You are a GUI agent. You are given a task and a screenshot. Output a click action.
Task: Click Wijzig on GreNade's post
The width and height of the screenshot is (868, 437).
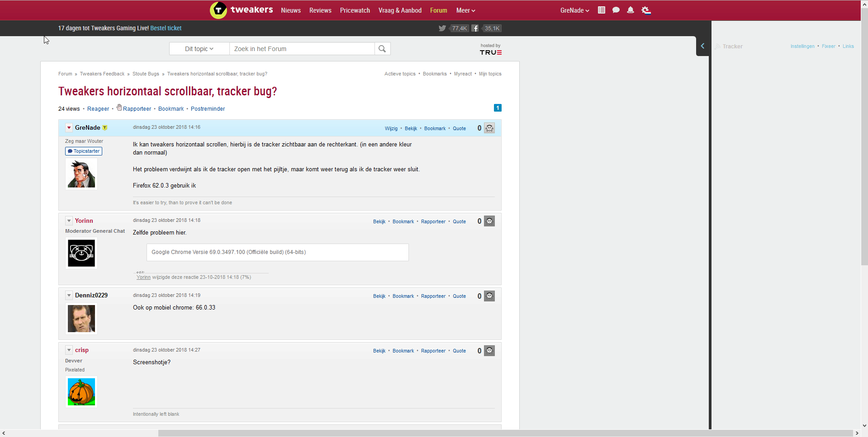[391, 128]
